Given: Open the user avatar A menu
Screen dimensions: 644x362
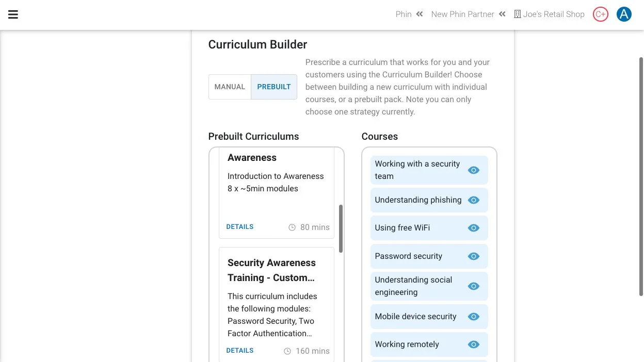Looking at the screenshot, I should [x=624, y=14].
